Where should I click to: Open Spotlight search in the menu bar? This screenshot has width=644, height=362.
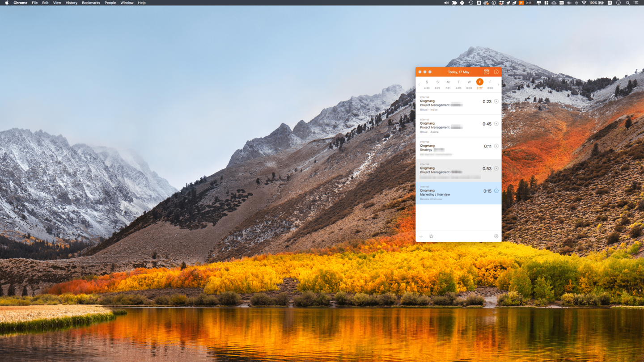[x=628, y=3]
